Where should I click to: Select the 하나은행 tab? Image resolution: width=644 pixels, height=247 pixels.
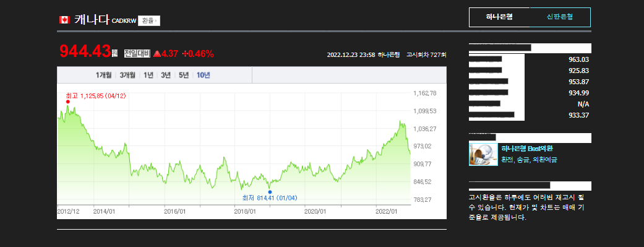499,17
